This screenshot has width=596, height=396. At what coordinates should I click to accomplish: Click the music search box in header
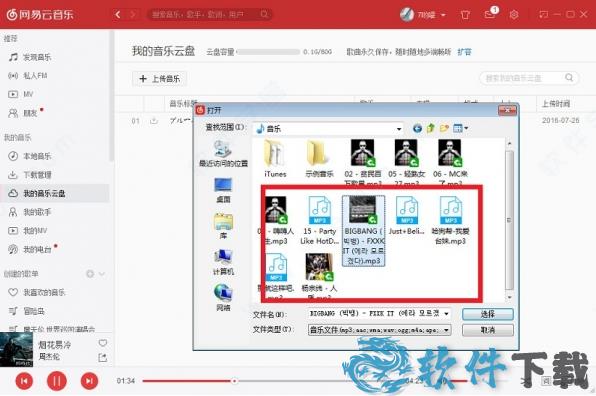click(209, 14)
